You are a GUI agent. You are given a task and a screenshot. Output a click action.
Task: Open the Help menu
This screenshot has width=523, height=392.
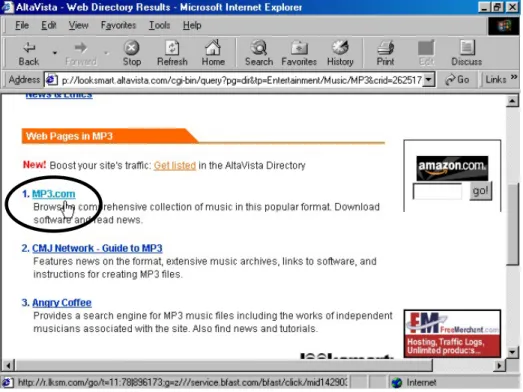pos(192,25)
